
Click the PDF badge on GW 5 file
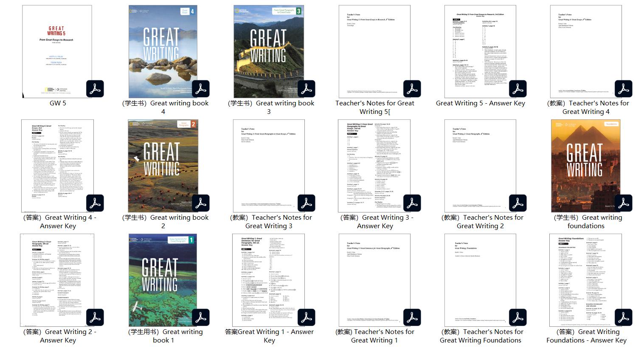point(95,89)
